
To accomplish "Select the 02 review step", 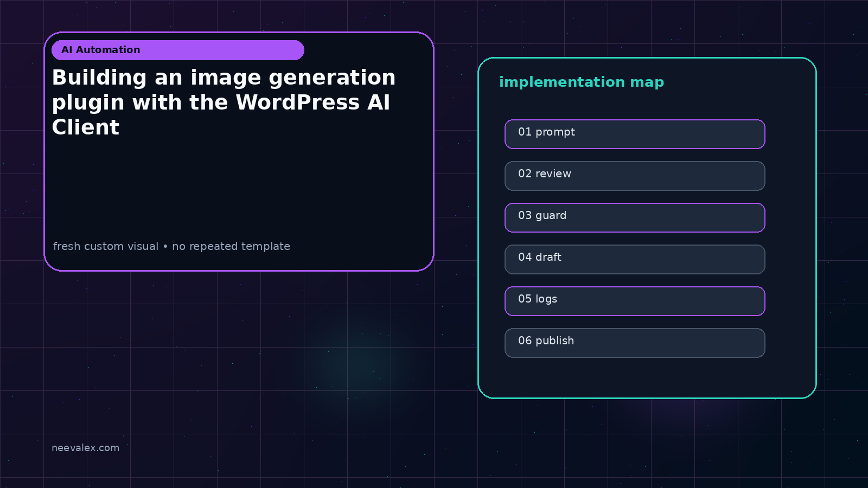I will point(635,176).
